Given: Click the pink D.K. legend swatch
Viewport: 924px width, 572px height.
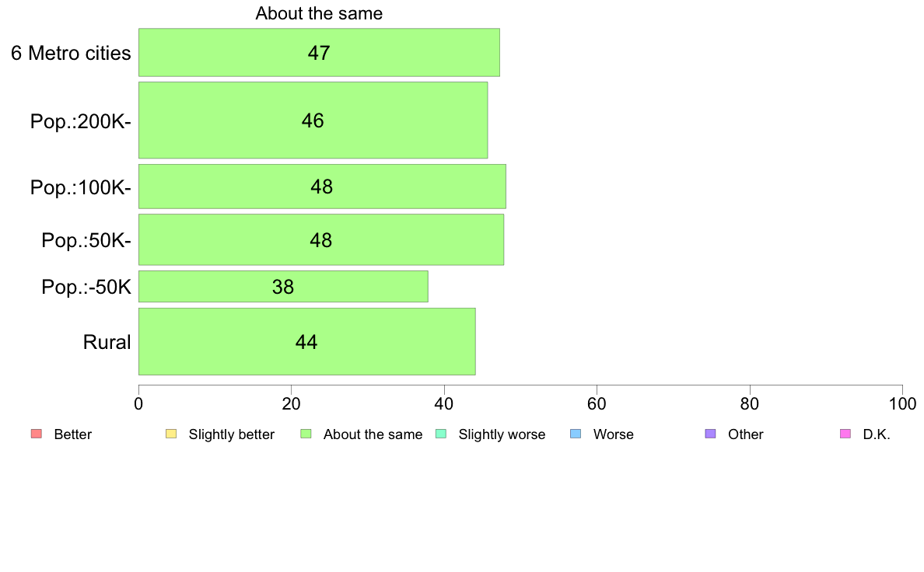Looking at the screenshot, I should tap(845, 434).
